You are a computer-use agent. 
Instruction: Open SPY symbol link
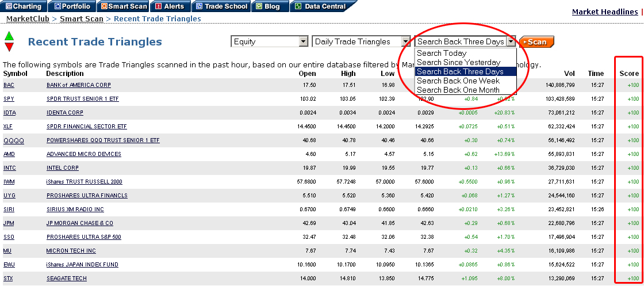[x=9, y=99]
